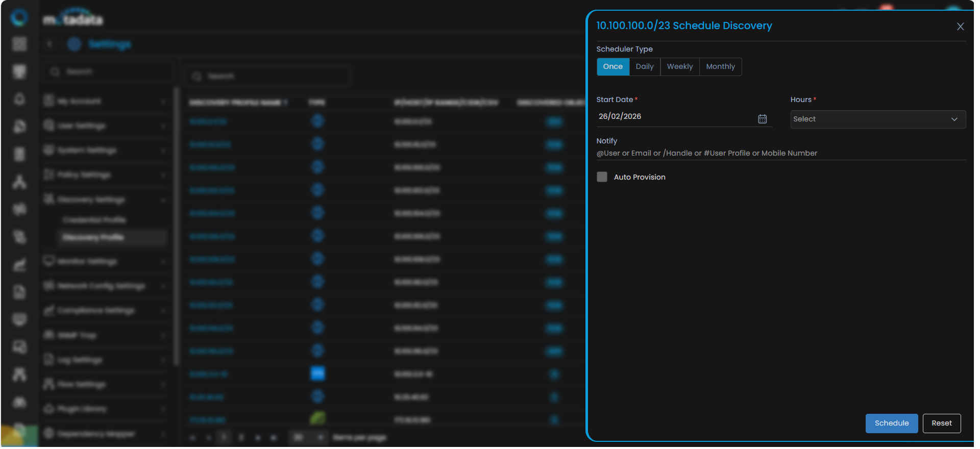Expand the My Account settings section

105,102
